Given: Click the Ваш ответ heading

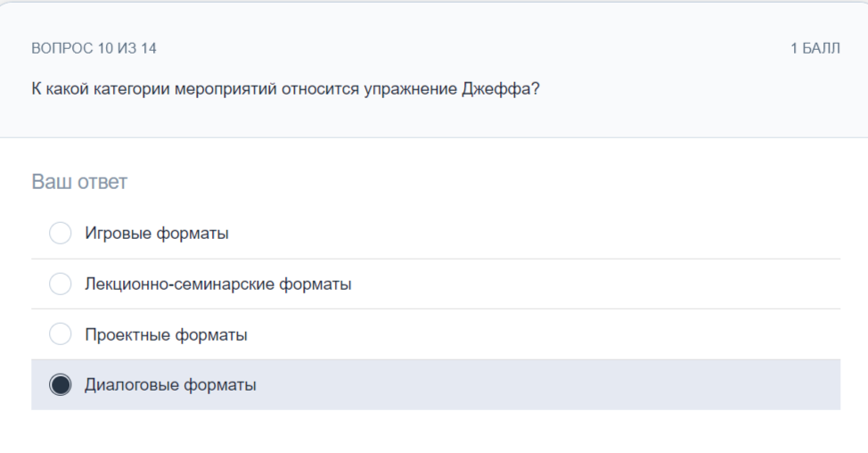Looking at the screenshot, I should click(79, 182).
